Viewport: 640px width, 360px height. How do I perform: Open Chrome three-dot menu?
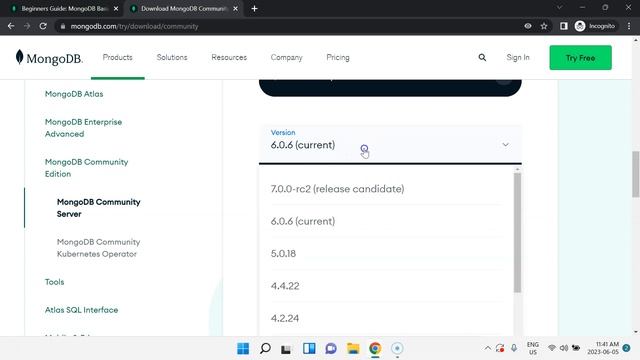[x=629, y=26]
